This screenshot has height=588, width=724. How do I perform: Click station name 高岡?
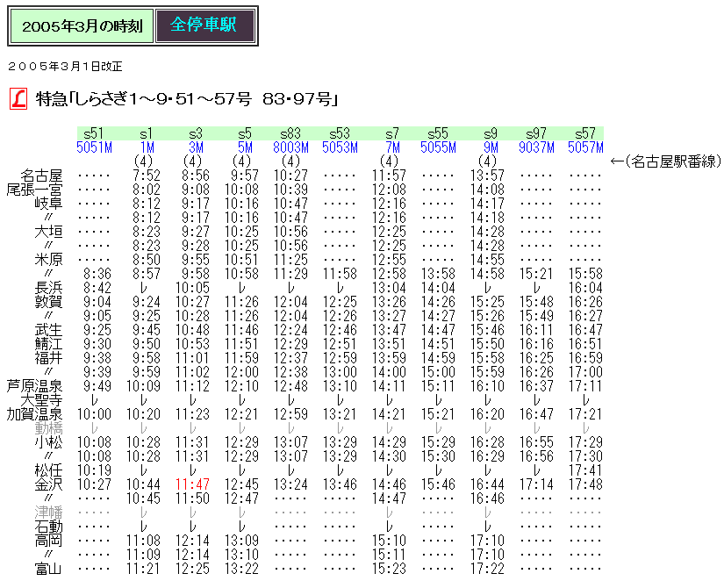[x=48, y=540]
